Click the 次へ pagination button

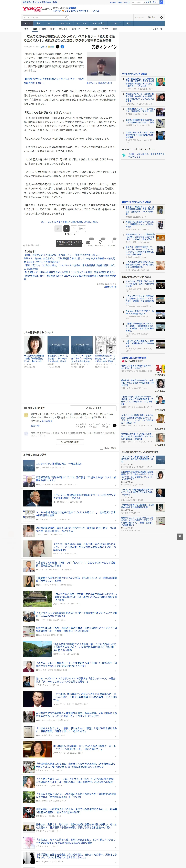[x=81, y=228]
